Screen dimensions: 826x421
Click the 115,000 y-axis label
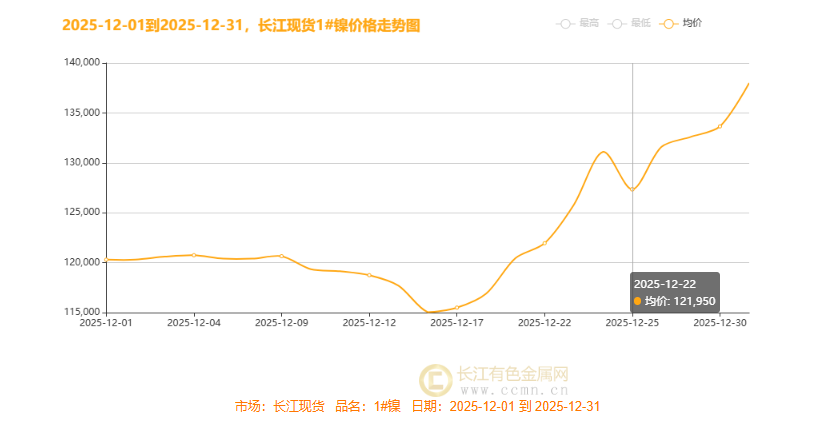pos(81,312)
